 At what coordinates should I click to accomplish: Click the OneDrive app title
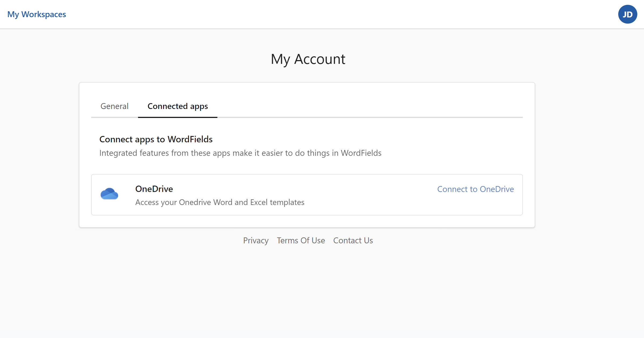pos(154,189)
